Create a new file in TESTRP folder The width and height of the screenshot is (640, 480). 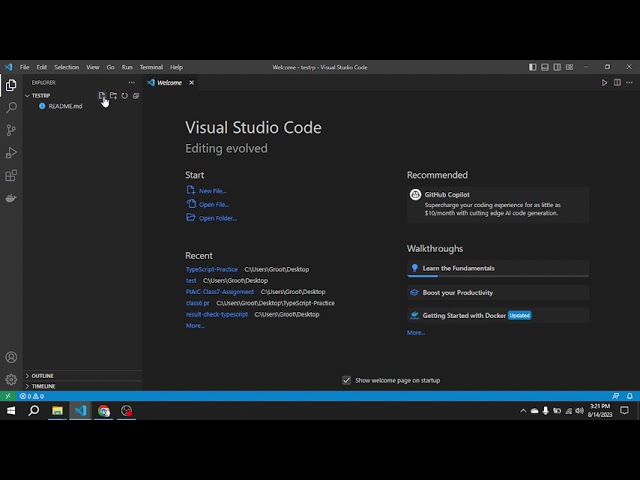[x=102, y=96]
